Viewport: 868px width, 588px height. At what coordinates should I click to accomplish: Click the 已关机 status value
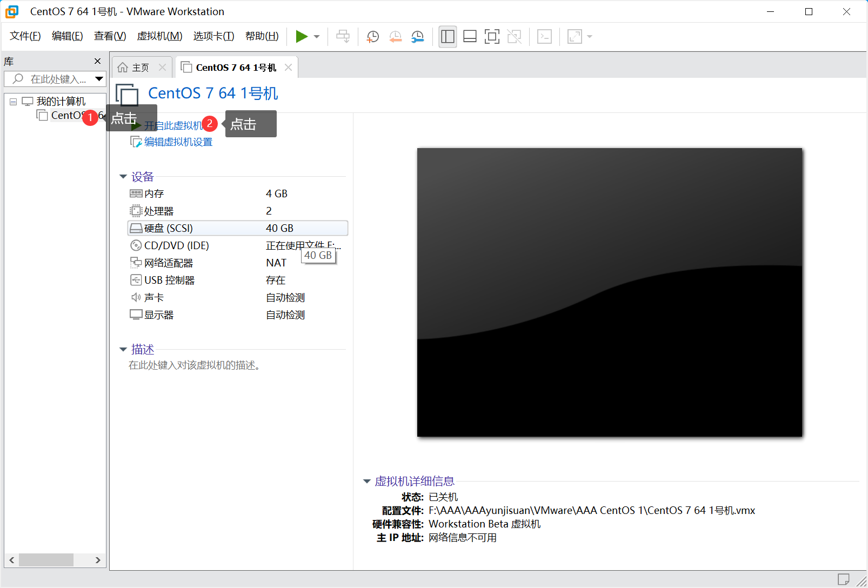click(x=443, y=497)
